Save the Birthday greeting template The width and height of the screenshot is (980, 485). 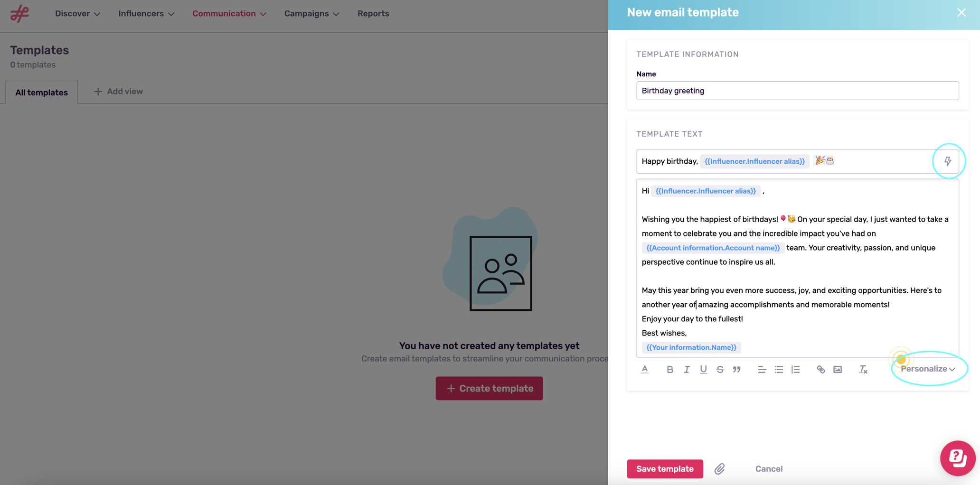pos(665,469)
